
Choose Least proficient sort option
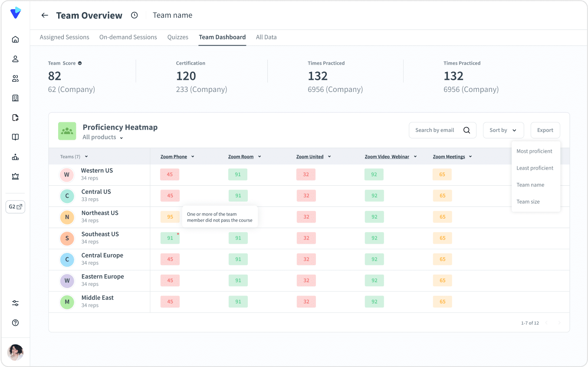click(535, 168)
